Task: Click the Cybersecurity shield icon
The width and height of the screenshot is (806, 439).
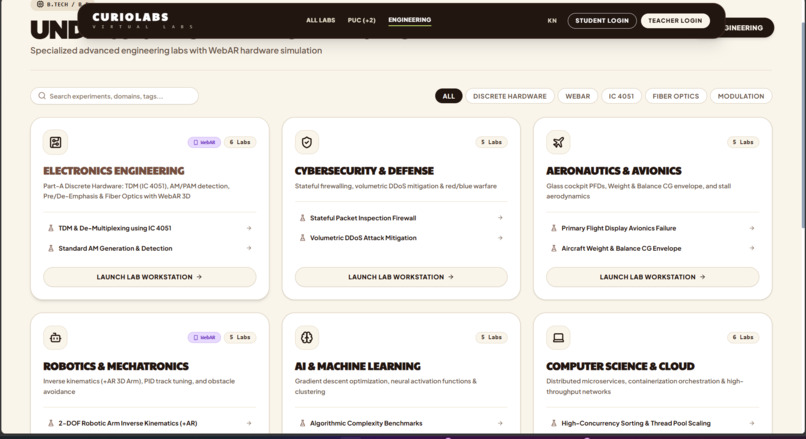Action: tap(307, 142)
